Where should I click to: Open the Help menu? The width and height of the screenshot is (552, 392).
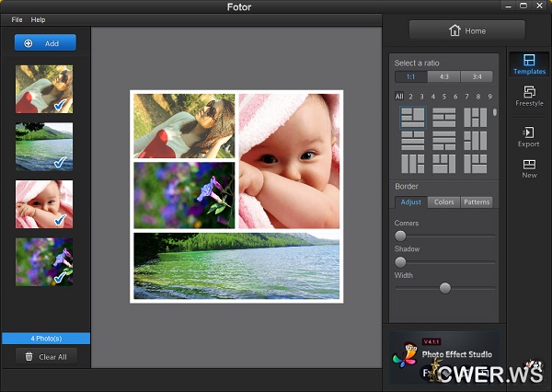tap(38, 19)
